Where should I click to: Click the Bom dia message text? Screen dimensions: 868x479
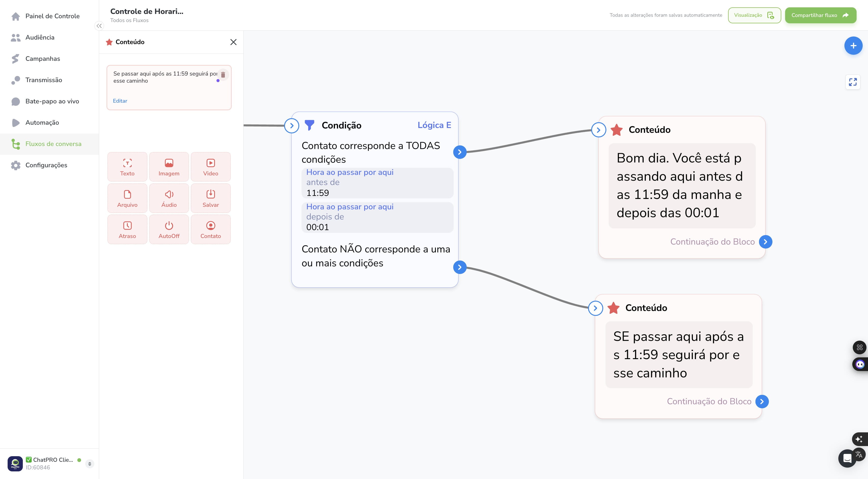682,186
